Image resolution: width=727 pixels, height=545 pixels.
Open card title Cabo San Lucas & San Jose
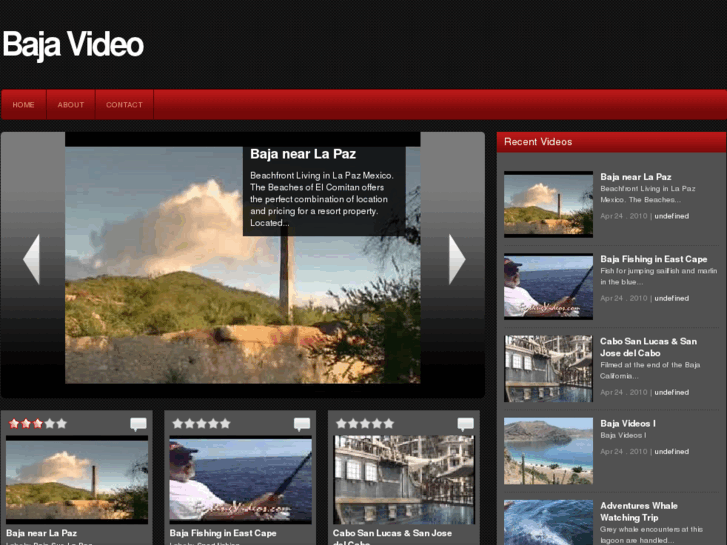tap(392, 537)
